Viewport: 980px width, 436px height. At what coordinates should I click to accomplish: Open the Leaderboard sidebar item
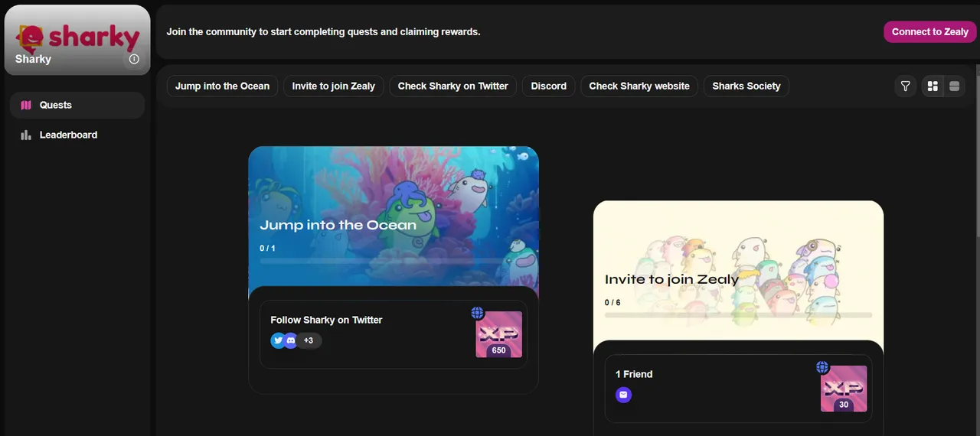tap(77, 135)
